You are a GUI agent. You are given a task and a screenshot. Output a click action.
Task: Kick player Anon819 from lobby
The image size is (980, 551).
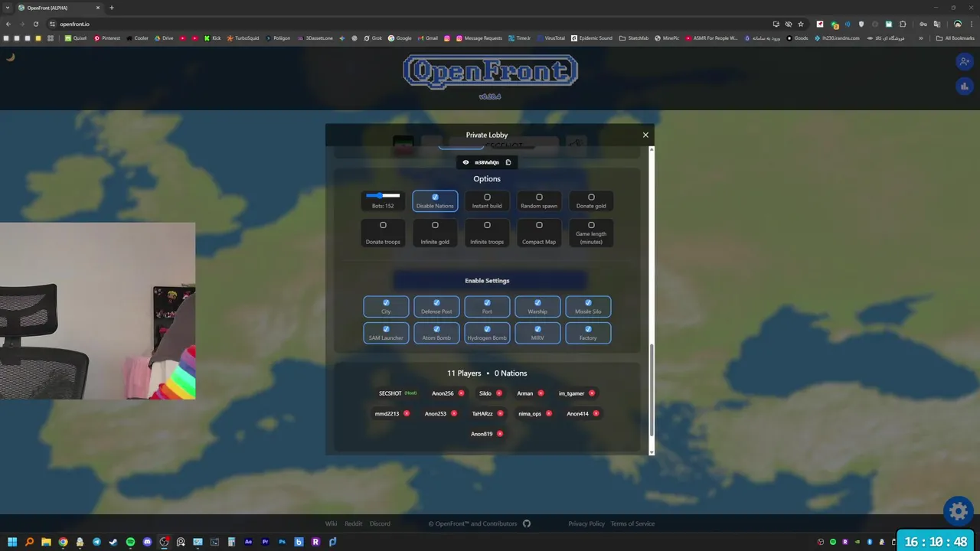500,434
